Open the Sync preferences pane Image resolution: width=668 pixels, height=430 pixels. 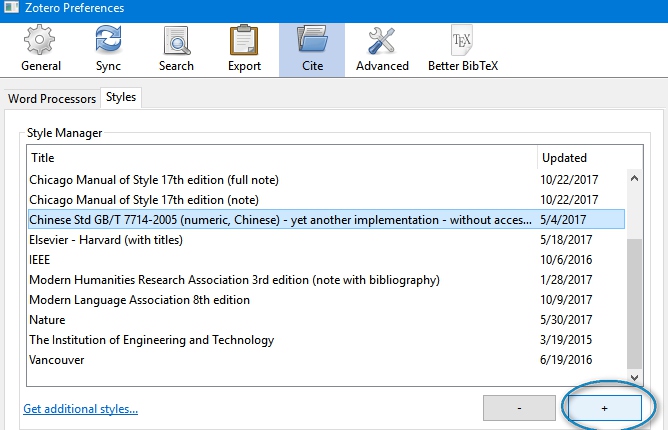108,49
